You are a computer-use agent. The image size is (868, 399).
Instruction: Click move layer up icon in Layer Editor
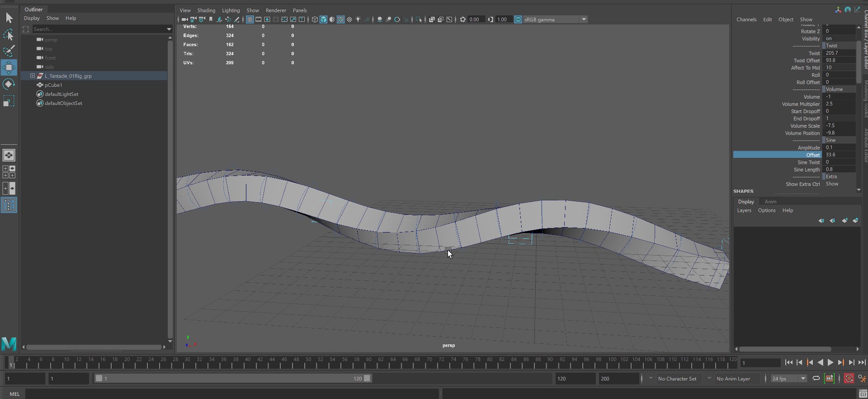pos(821,221)
